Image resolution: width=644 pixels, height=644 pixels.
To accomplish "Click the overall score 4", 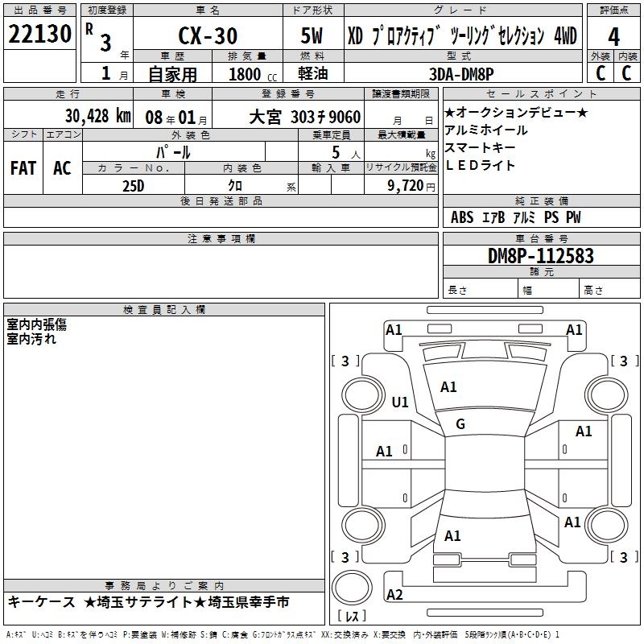I will tap(613, 37).
